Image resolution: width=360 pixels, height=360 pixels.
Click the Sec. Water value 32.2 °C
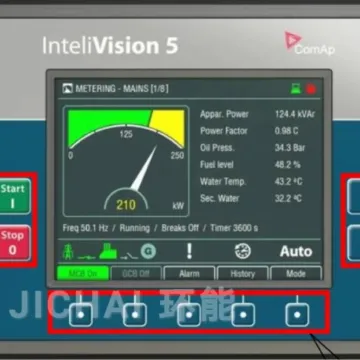coord(288,198)
